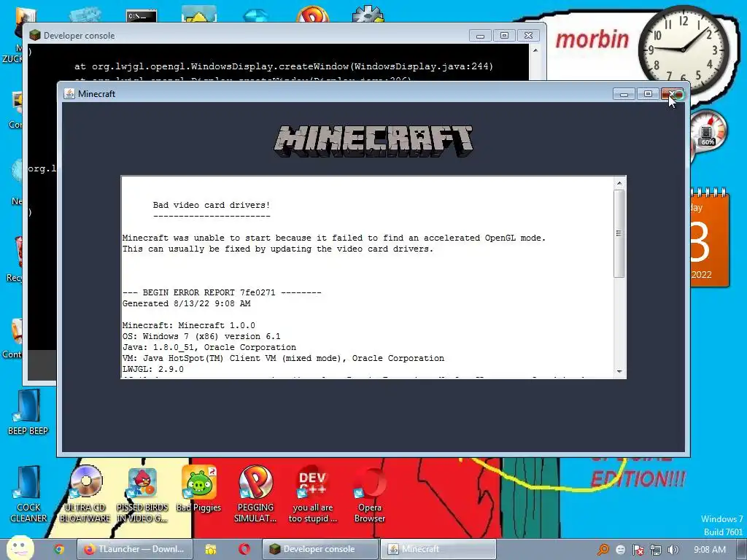The width and height of the screenshot is (747, 560).
Task: Click the 'Java: 1.8.0_51, Oracle Corporation' line
Action: [x=209, y=347]
